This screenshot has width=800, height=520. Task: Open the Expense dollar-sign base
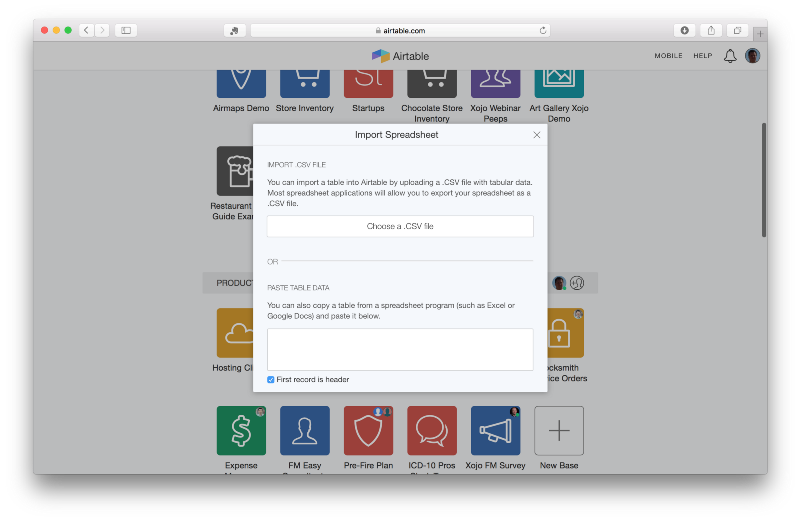[241, 431]
